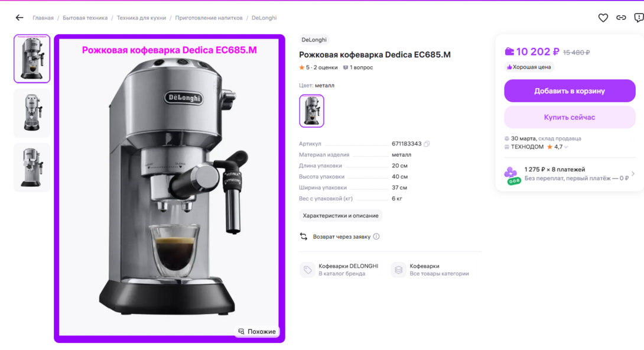The image size is (644, 350).
Task: Click old price '15 480 ₽'
Action: coord(576,53)
